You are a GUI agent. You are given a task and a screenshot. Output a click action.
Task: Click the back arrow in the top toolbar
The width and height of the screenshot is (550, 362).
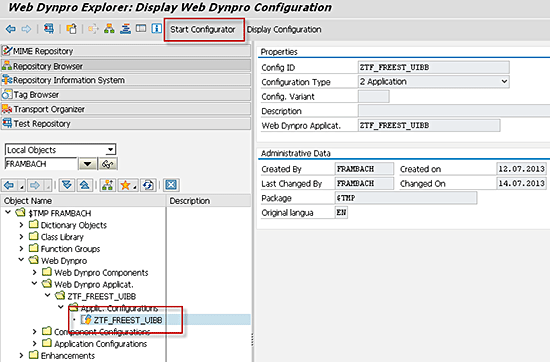pyautogui.click(x=11, y=29)
